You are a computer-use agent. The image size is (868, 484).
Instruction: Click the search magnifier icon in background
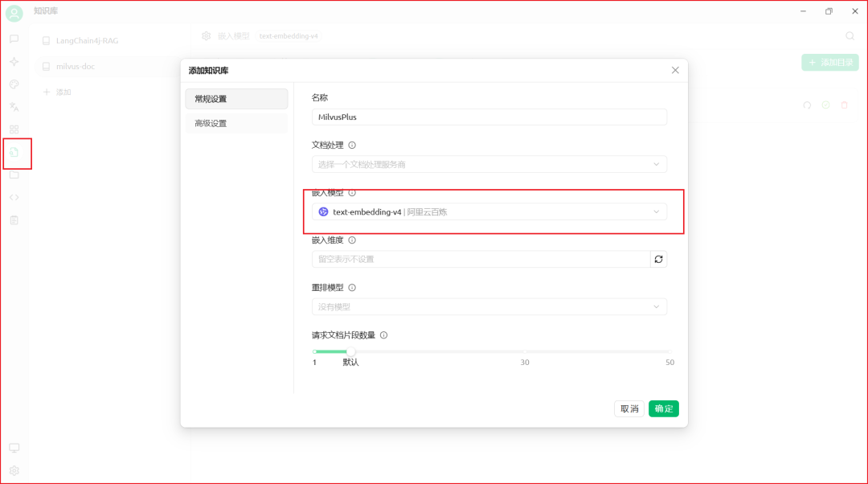[850, 36]
